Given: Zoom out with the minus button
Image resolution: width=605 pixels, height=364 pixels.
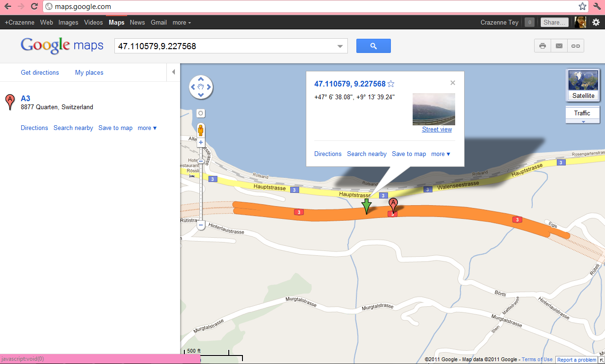Looking at the screenshot, I should tap(201, 225).
